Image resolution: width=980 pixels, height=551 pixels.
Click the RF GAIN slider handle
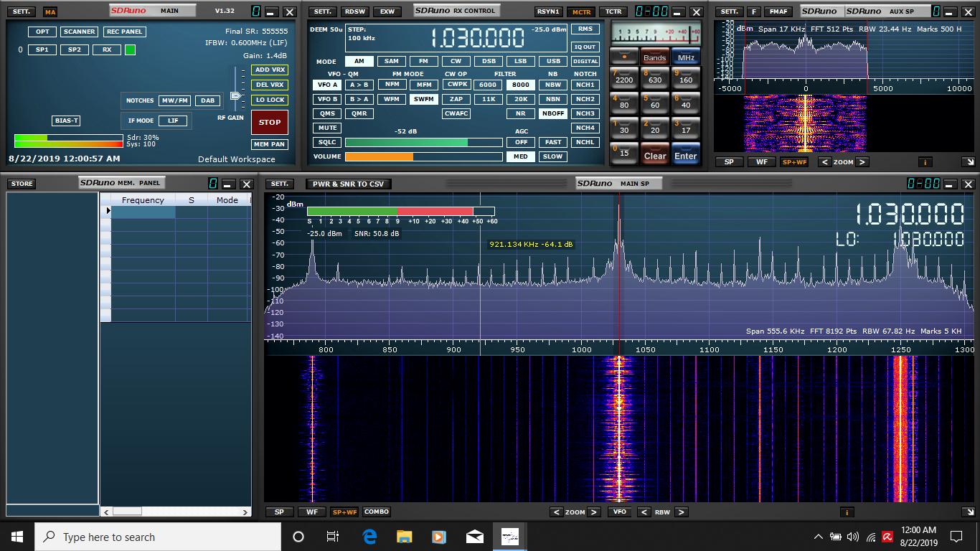[x=236, y=96]
